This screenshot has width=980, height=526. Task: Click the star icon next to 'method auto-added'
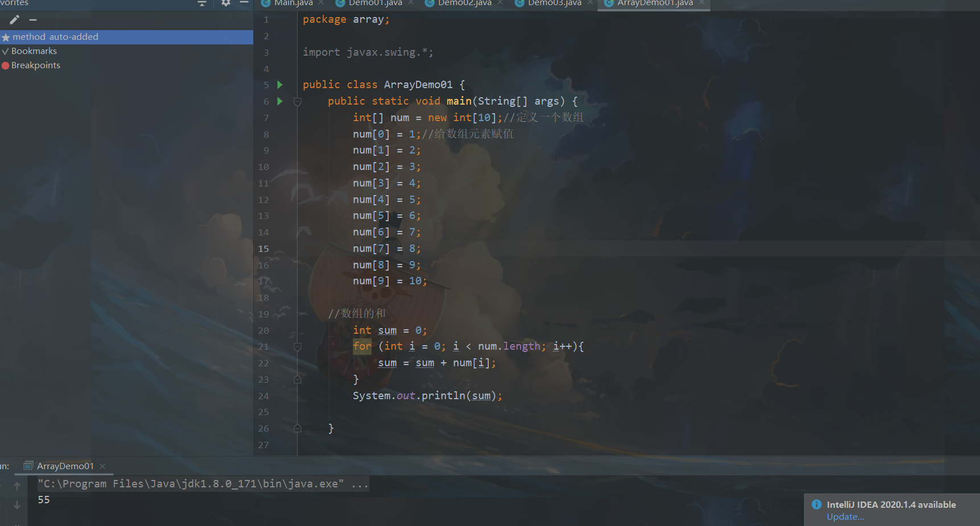6,38
